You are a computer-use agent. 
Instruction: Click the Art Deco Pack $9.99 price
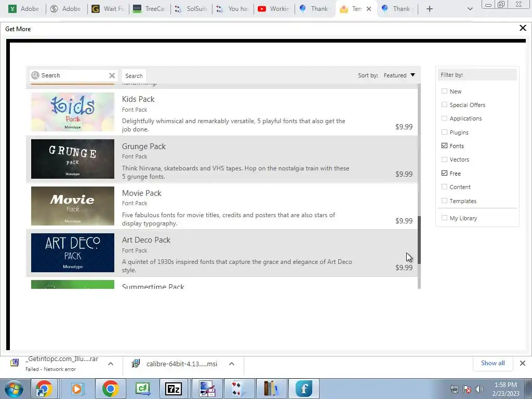404,268
